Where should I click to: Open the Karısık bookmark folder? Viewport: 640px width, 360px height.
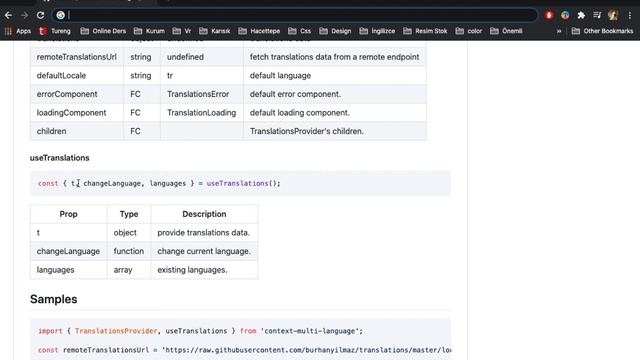[x=215, y=31]
